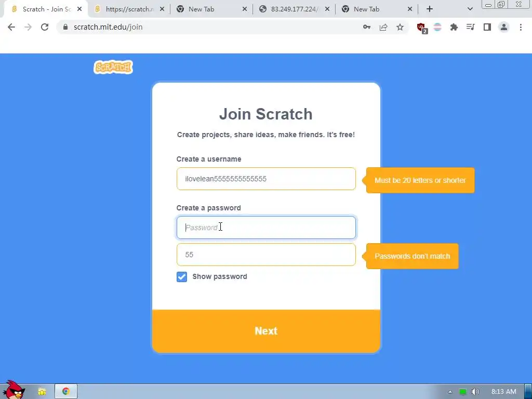Open Start menu Angry Birds icon
Screen dimensions: 532x399
coord(14,390)
